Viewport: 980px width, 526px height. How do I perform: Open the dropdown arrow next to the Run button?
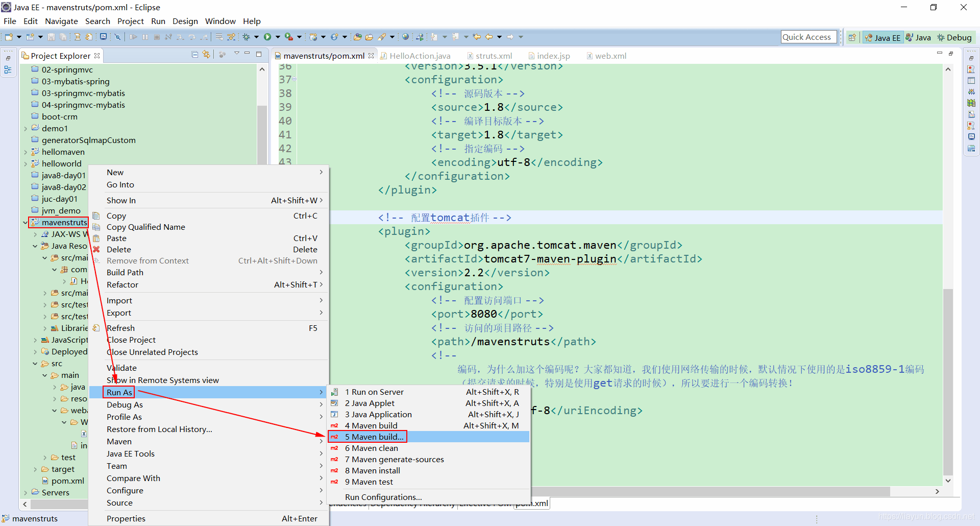pos(278,37)
